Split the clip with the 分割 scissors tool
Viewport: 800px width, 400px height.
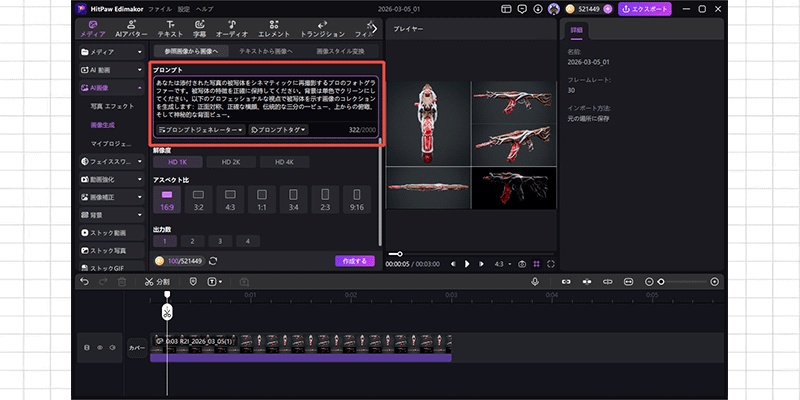coord(157,282)
